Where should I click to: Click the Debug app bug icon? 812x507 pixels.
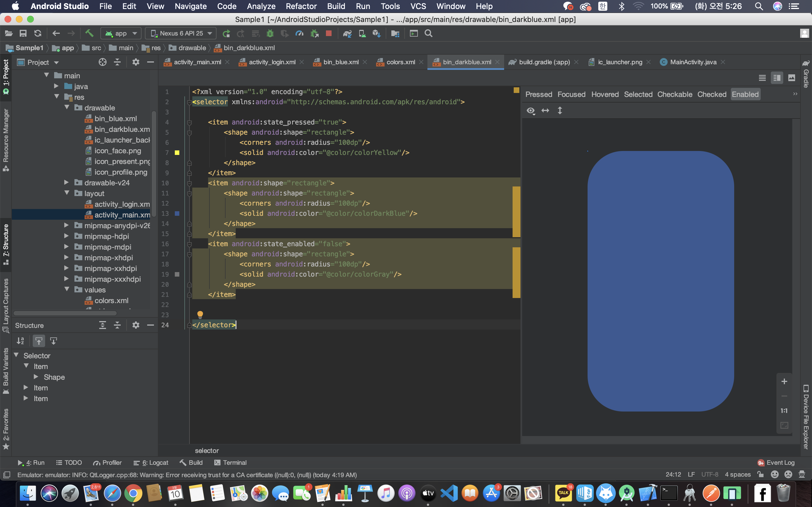[x=270, y=33]
